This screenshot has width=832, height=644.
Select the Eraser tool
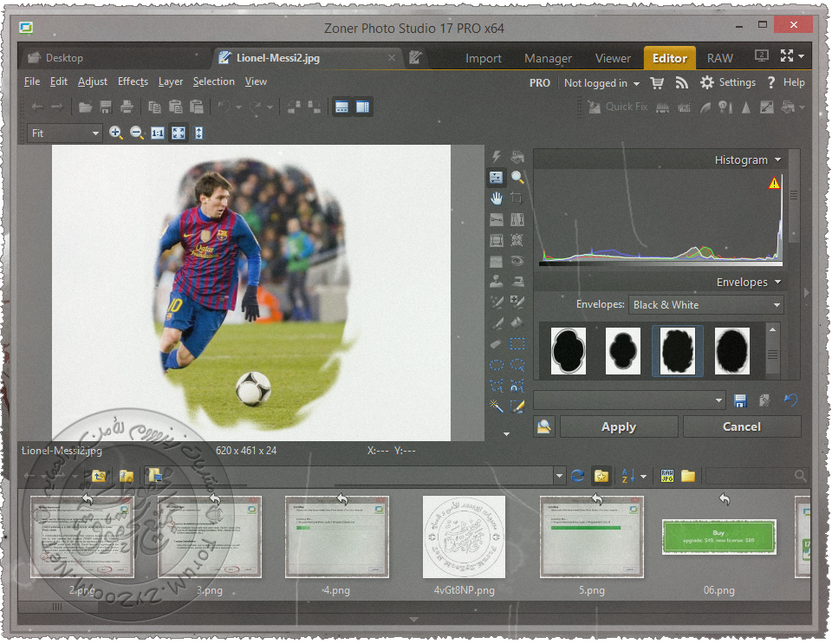coord(496,344)
